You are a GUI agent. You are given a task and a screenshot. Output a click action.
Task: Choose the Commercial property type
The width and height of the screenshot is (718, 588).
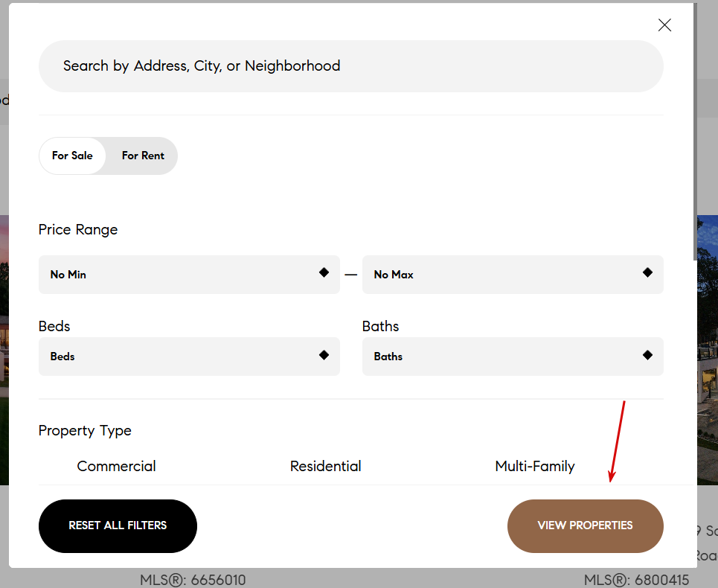(116, 466)
